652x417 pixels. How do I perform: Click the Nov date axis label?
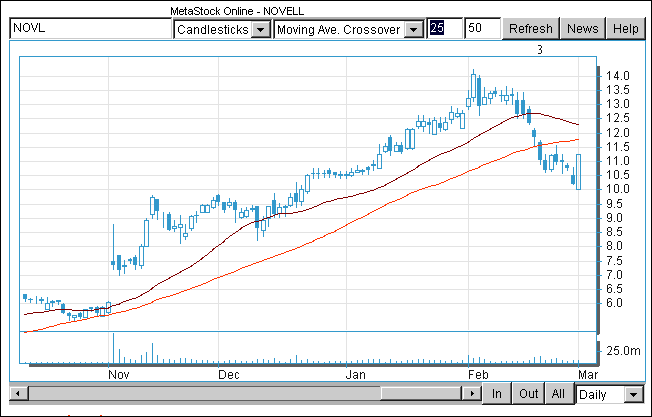(119, 375)
